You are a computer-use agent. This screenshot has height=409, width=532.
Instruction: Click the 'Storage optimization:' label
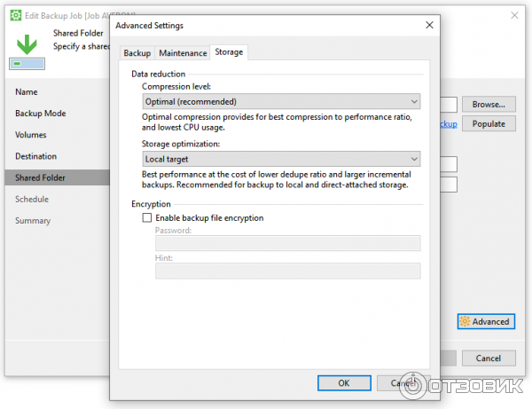(181, 144)
